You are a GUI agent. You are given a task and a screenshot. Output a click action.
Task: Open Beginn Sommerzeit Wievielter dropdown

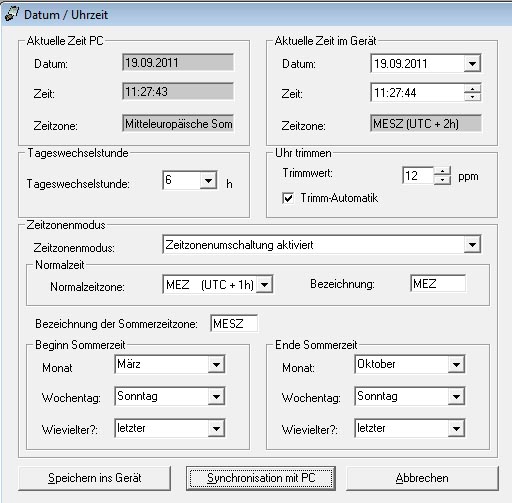coord(216,428)
